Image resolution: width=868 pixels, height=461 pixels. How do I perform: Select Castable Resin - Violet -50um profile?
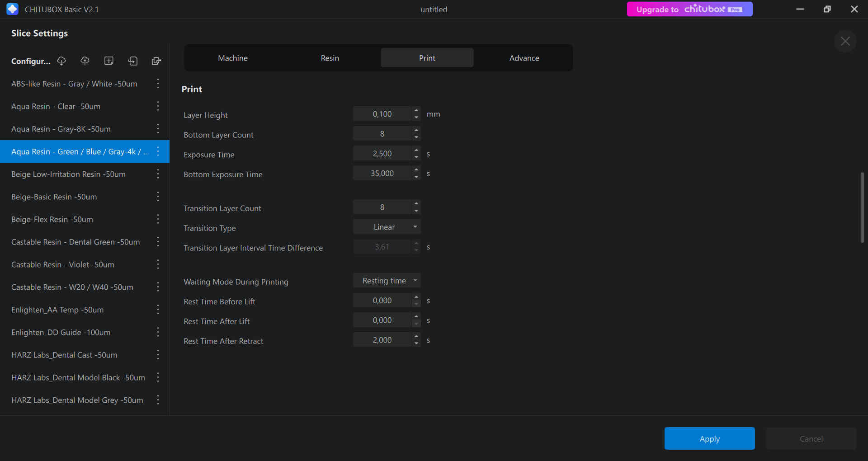[85, 264]
